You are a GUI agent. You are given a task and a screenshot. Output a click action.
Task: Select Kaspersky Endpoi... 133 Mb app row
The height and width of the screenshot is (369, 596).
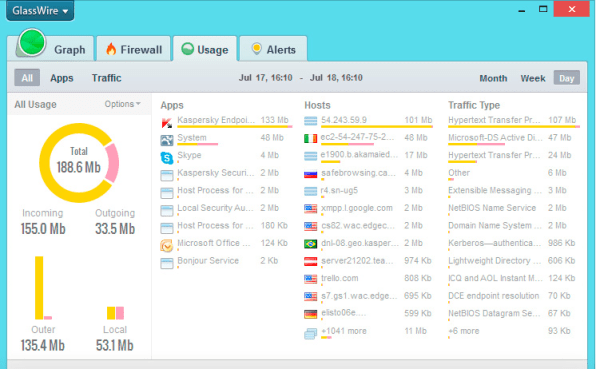(226, 122)
